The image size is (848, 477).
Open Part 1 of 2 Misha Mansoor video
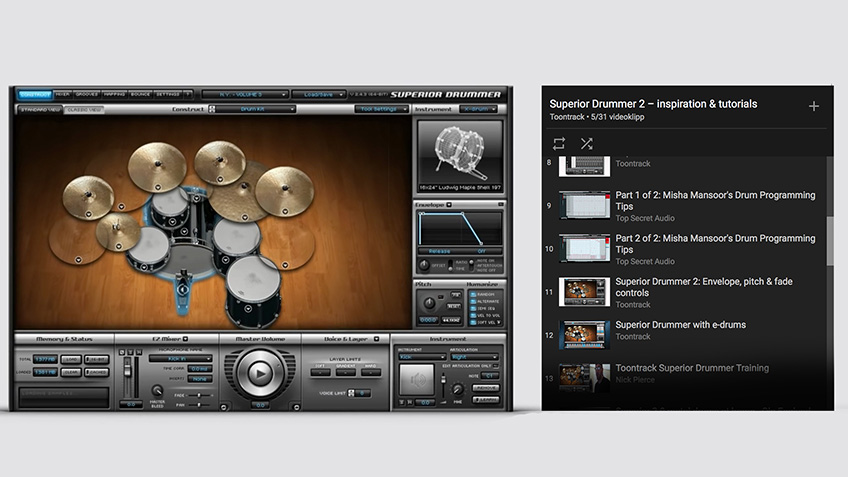(715, 201)
